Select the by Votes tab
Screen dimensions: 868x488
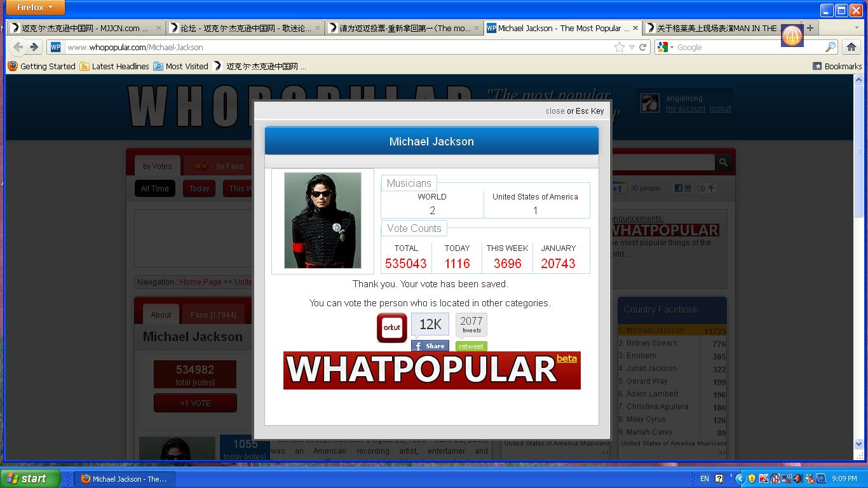tap(157, 166)
